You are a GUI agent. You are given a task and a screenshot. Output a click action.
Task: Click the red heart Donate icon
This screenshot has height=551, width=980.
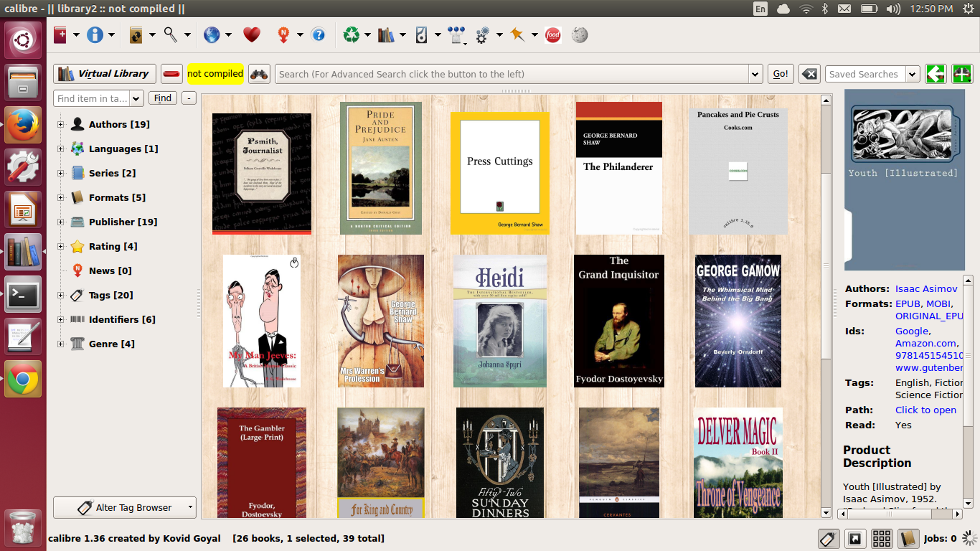click(251, 34)
